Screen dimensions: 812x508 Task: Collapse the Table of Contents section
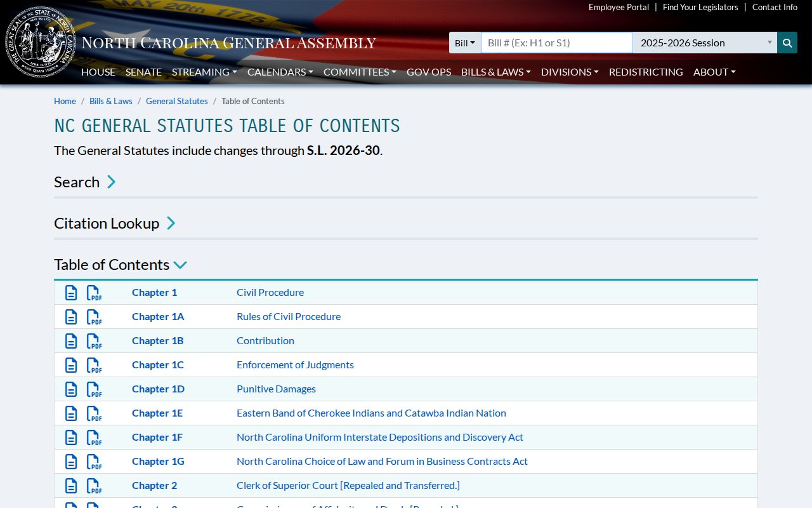click(121, 265)
